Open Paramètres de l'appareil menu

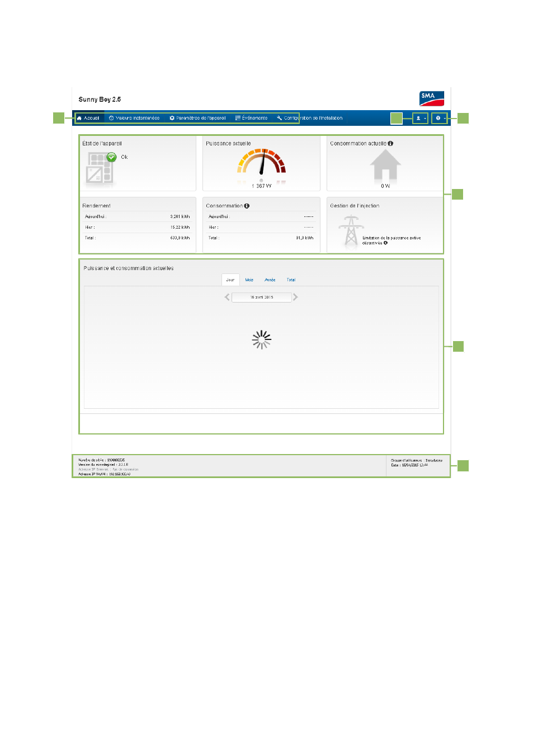[198, 118]
